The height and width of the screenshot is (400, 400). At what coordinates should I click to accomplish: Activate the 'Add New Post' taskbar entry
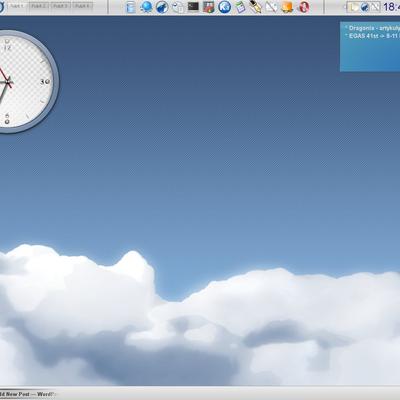(28, 394)
